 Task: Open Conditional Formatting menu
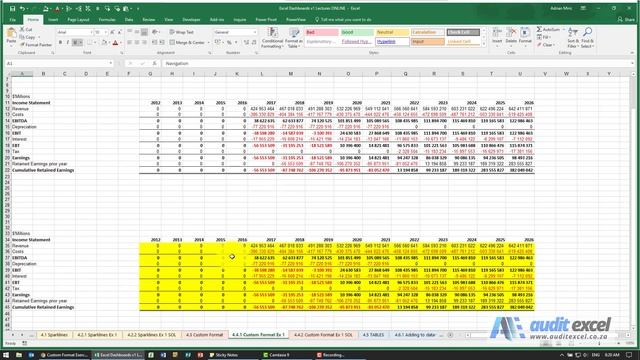[x=272, y=38]
